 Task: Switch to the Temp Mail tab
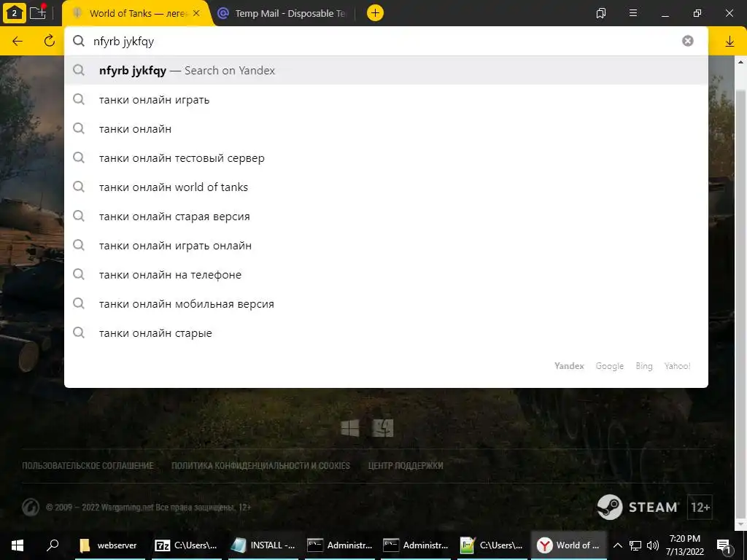tap(283, 13)
